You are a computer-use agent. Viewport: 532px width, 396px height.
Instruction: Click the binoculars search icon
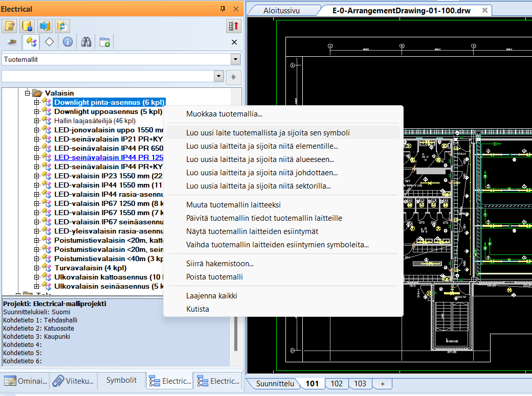click(86, 42)
